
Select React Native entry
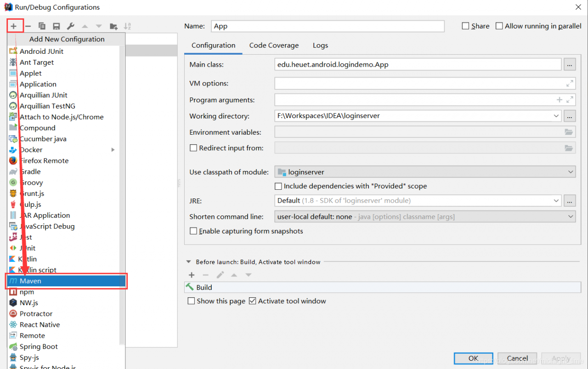tap(63, 325)
